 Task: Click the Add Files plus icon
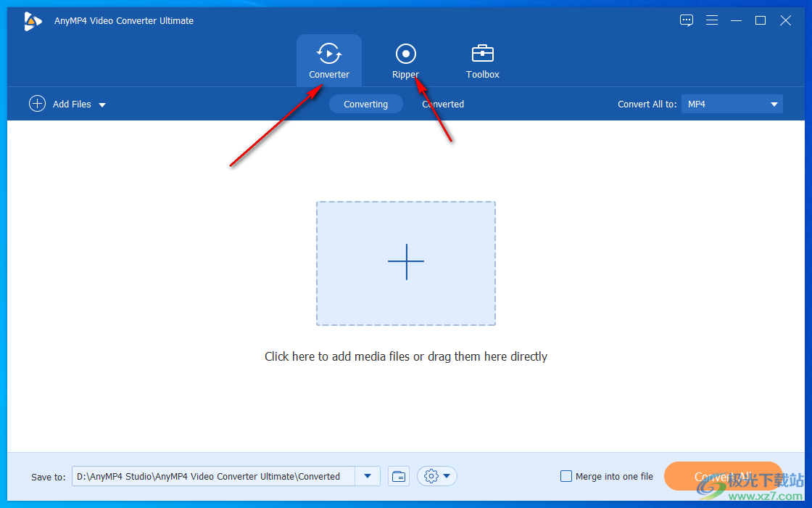pos(37,104)
